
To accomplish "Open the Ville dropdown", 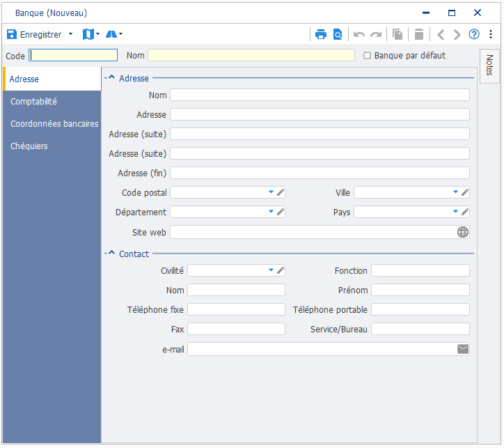I will click(x=455, y=192).
